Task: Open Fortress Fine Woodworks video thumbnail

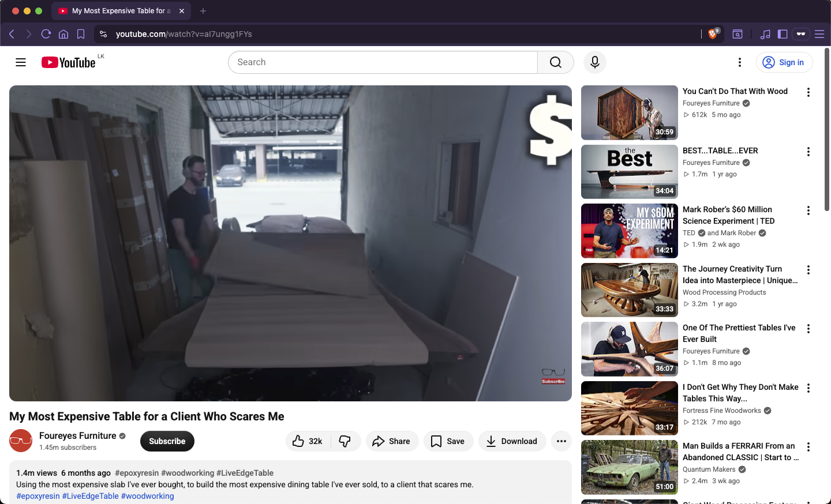Action: (x=630, y=408)
